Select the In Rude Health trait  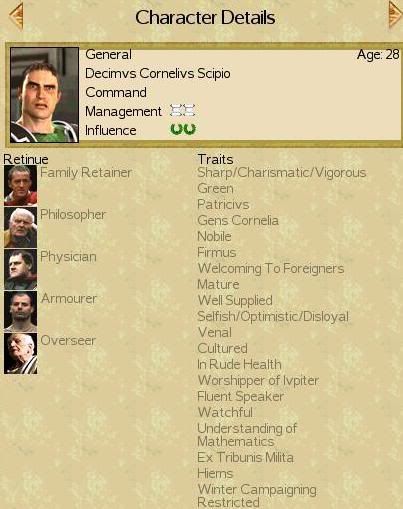point(239,364)
